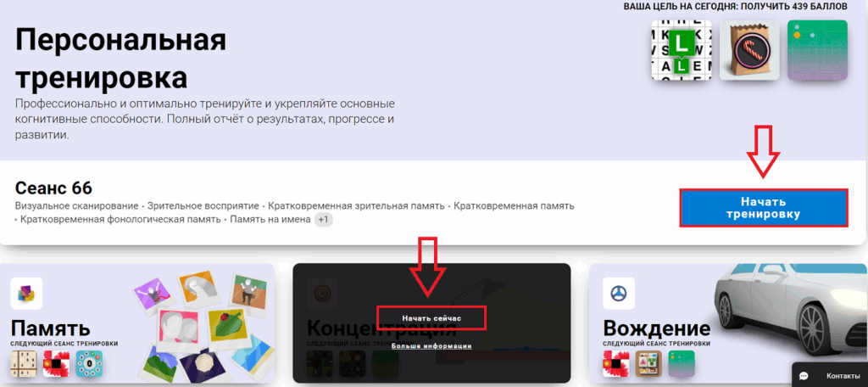
Task: Select the green gradient game icon under Вождение
Action: click(682, 364)
